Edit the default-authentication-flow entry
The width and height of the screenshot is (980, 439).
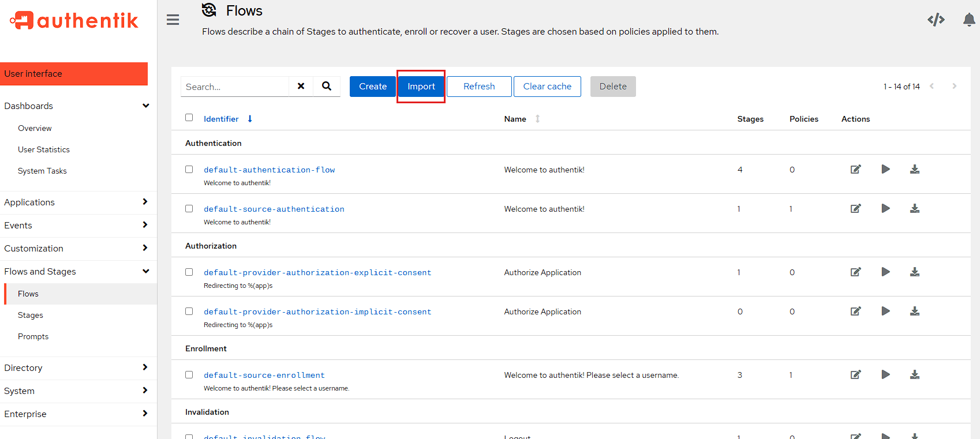pos(855,170)
